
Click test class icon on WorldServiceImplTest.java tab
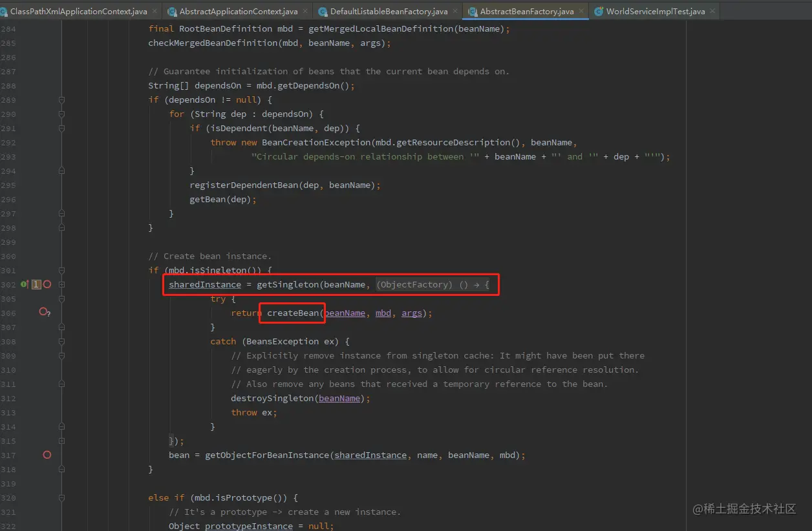pyautogui.click(x=599, y=12)
